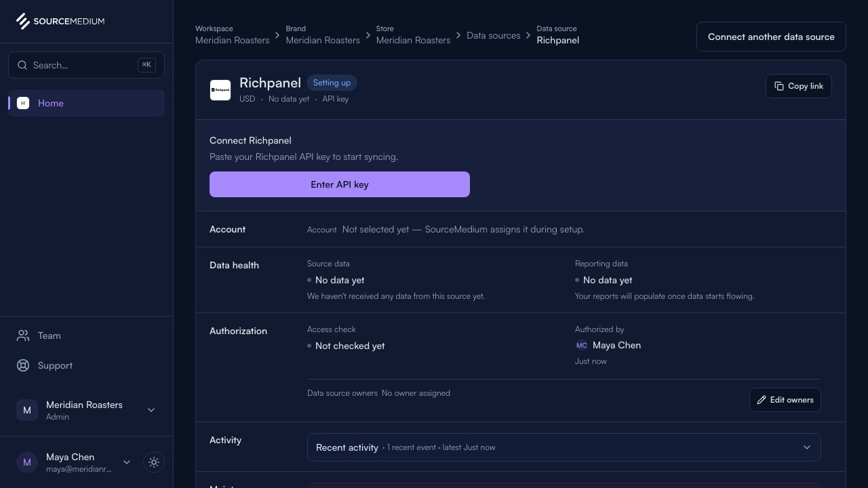Screen dimensions: 868x488
Task: Click the Richpanel logo thumbnail
Action: click(x=220, y=89)
